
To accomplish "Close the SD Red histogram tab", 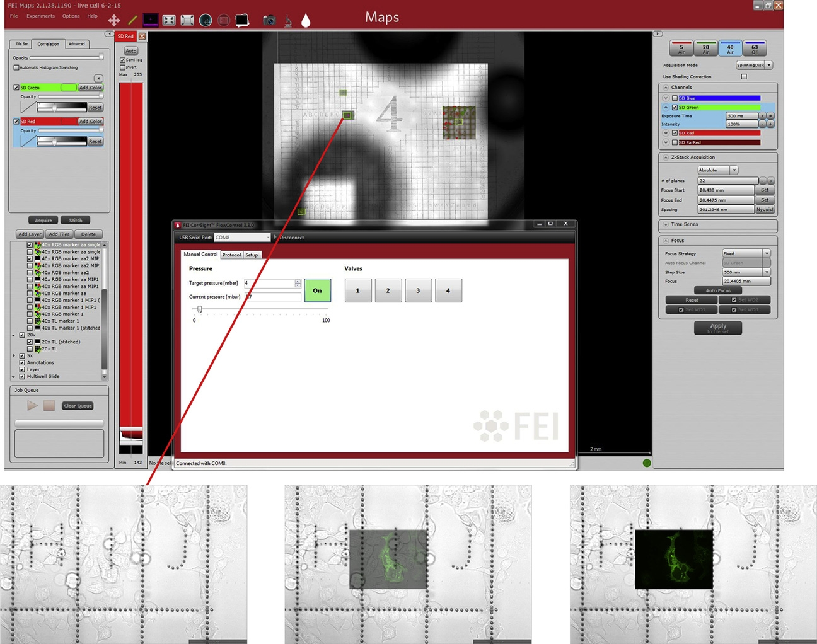I will tap(142, 37).
